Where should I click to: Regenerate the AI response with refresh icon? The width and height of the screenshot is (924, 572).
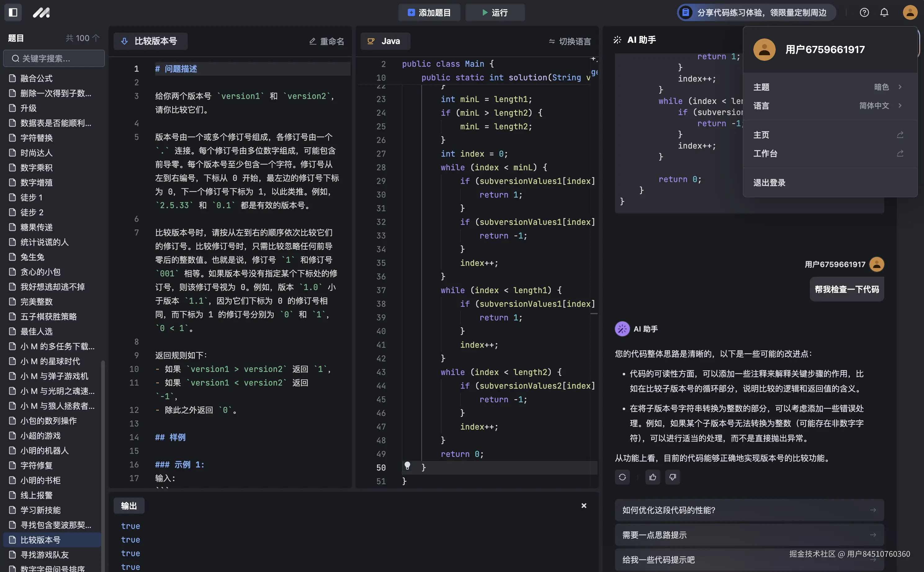tap(622, 477)
